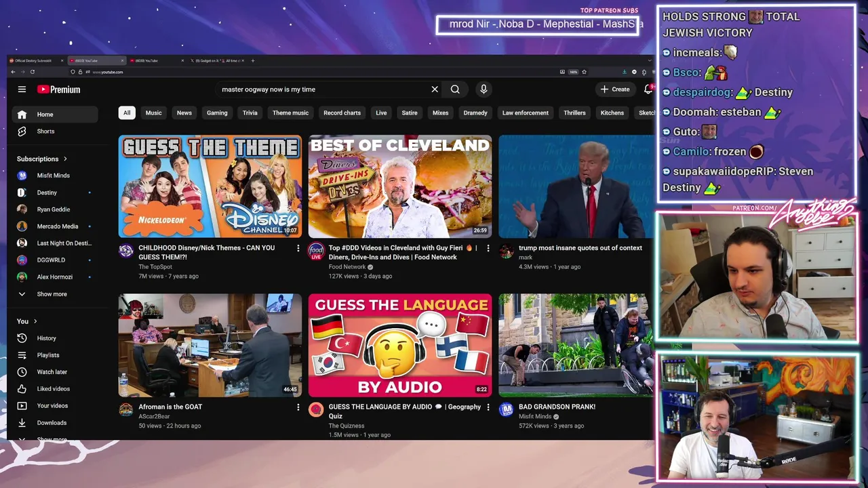
Task: Open the Guess The Language video thumbnail
Action: click(400, 345)
